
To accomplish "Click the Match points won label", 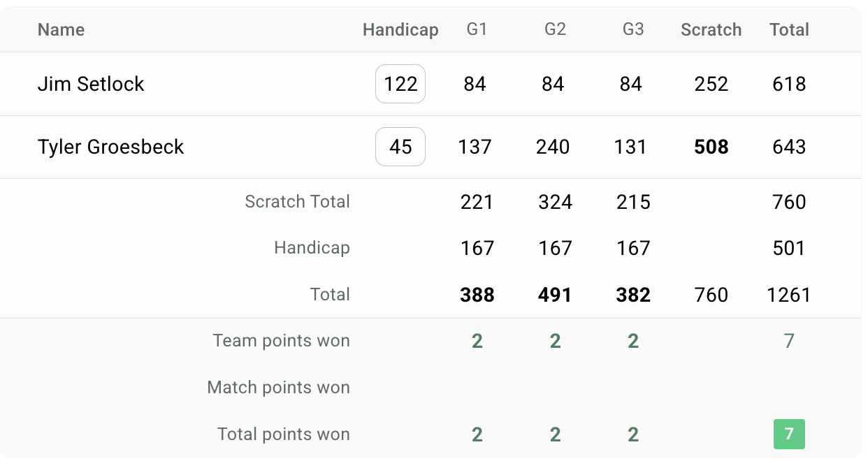I will pos(278,387).
